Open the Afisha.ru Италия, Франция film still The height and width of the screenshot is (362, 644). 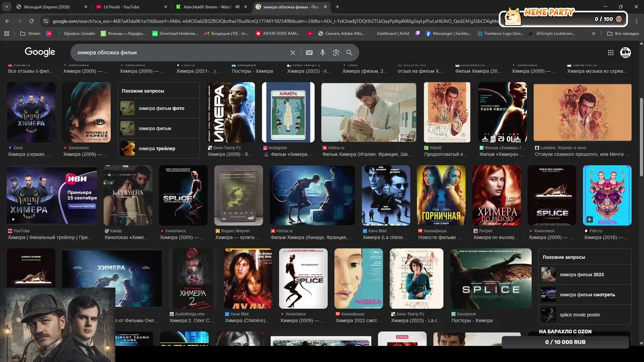pos(369,113)
